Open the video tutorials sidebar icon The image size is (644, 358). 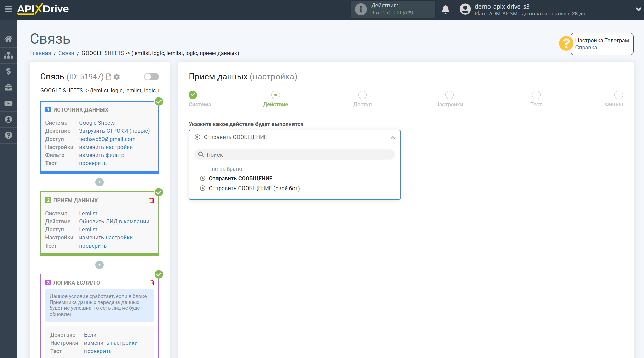coord(8,103)
